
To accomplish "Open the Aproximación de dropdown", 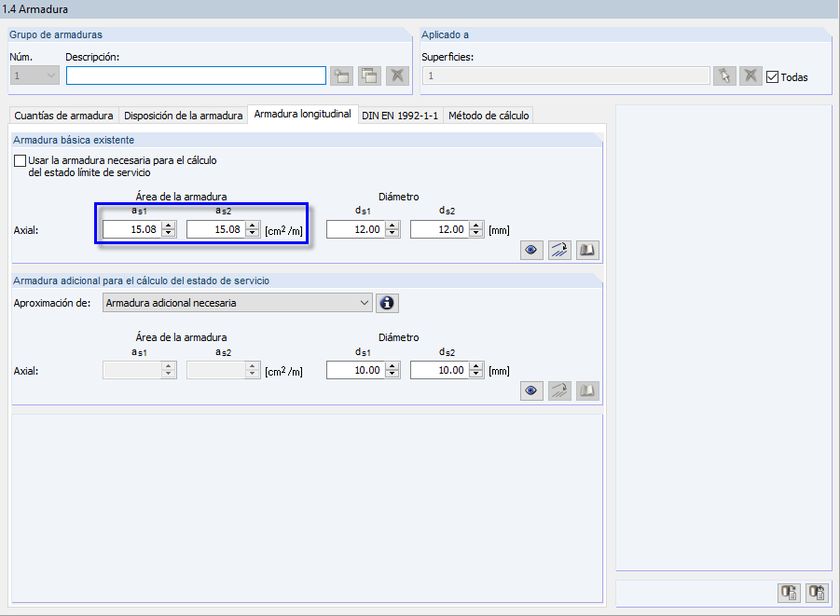I will (367, 303).
